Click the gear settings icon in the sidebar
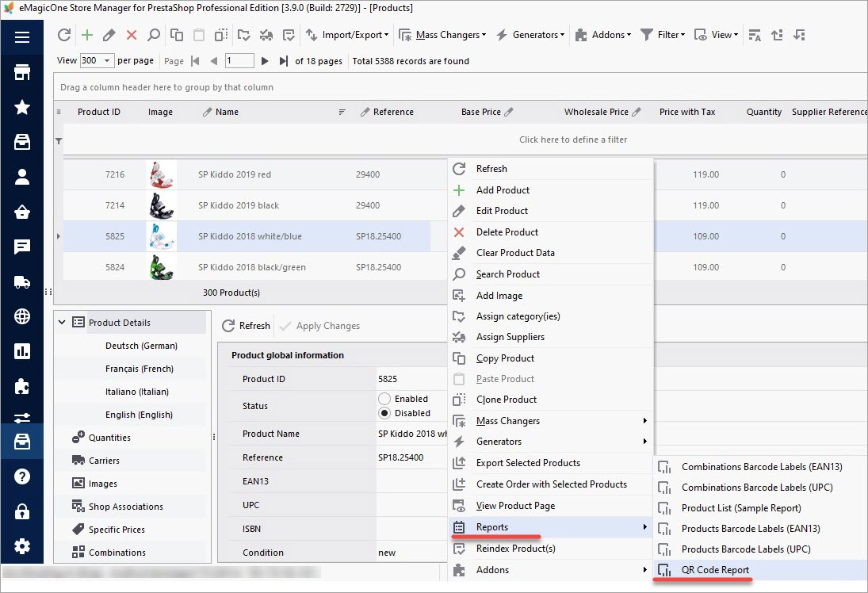This screenshot has width=868, height=593. click(x=22, y=545)
